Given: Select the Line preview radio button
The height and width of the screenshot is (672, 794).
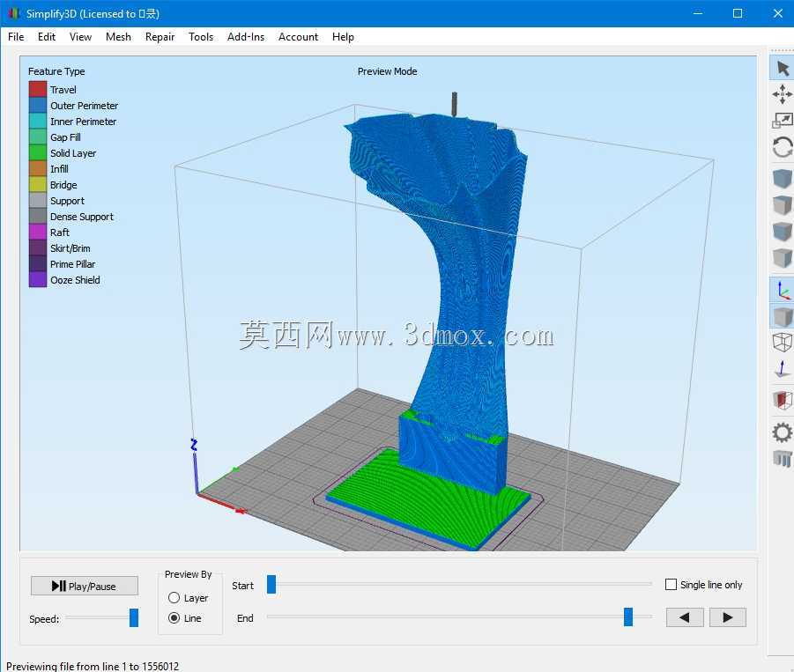Looking at the screenshot, I should (x=174, y=618).
